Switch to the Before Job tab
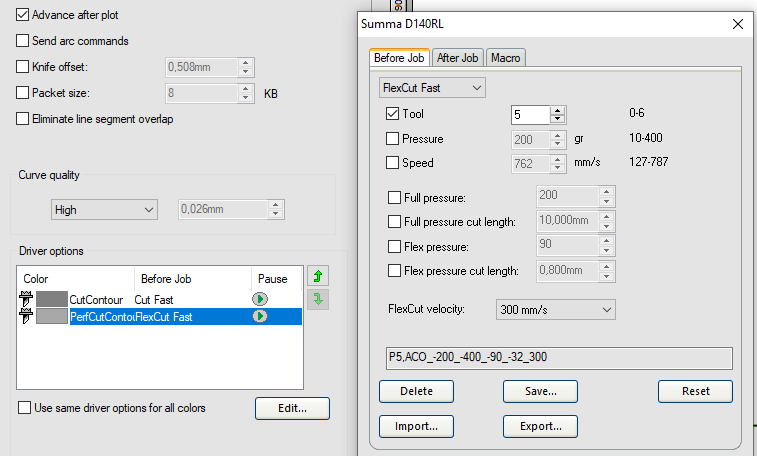This screenshot has width=757, height=456. click(x=399, y=58)
